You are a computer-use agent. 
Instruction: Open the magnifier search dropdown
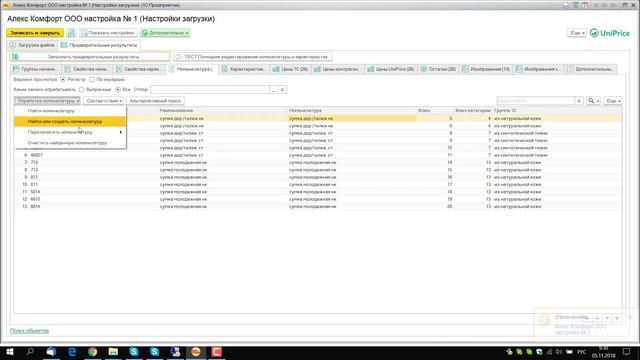593,100
